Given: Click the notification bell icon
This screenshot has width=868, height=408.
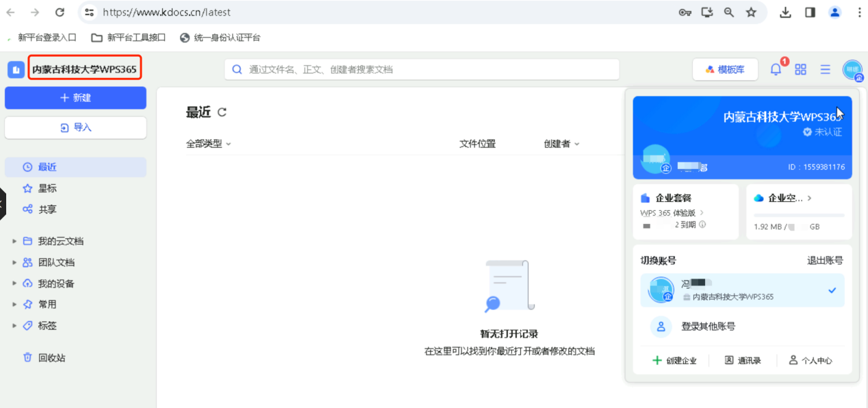Looking at the screenshot, I should click(774, 68).
